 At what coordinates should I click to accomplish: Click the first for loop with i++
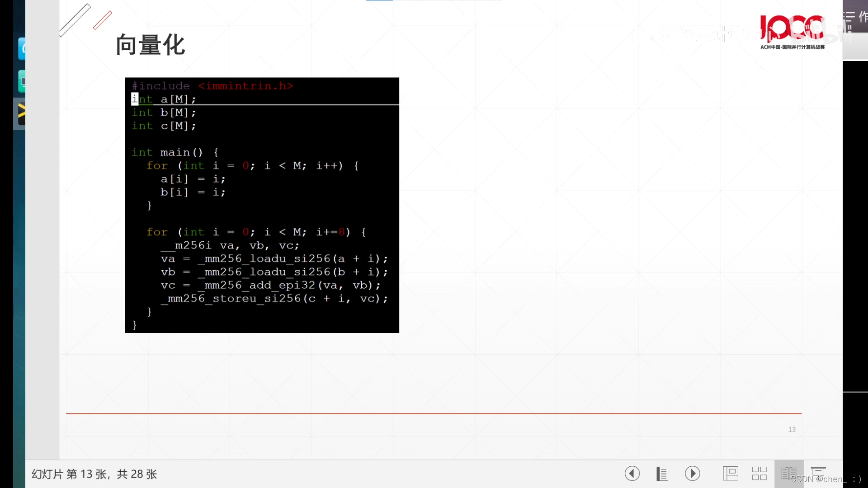tap(253, 166)
